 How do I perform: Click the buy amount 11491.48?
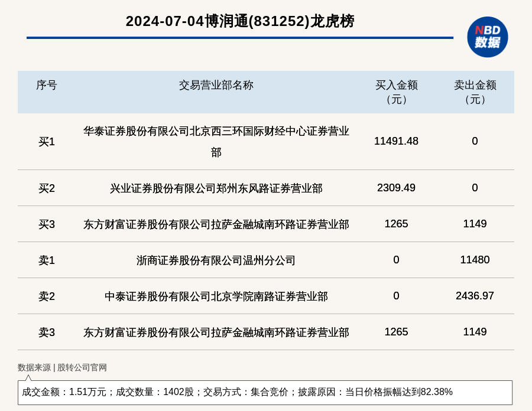click(x=396, y=141)
